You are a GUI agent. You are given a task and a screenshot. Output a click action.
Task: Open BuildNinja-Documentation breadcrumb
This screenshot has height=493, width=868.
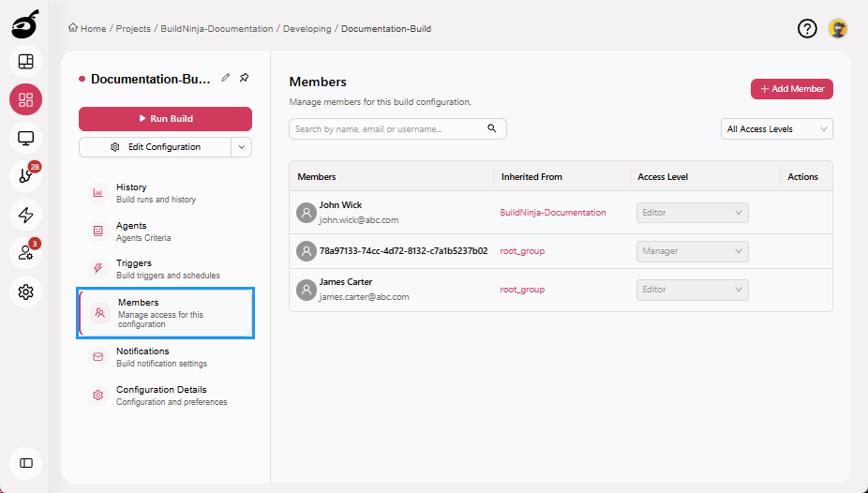217,29
